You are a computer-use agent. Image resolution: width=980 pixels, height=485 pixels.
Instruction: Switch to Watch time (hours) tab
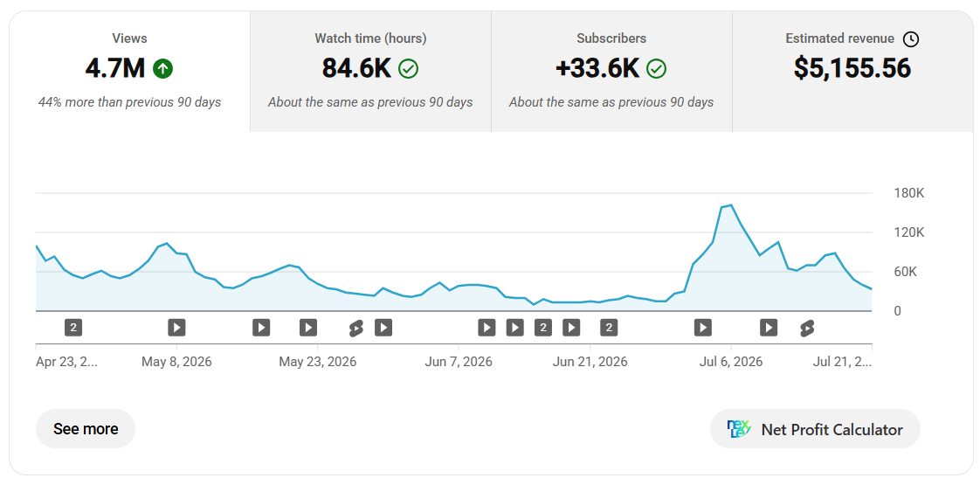point(370,72)
